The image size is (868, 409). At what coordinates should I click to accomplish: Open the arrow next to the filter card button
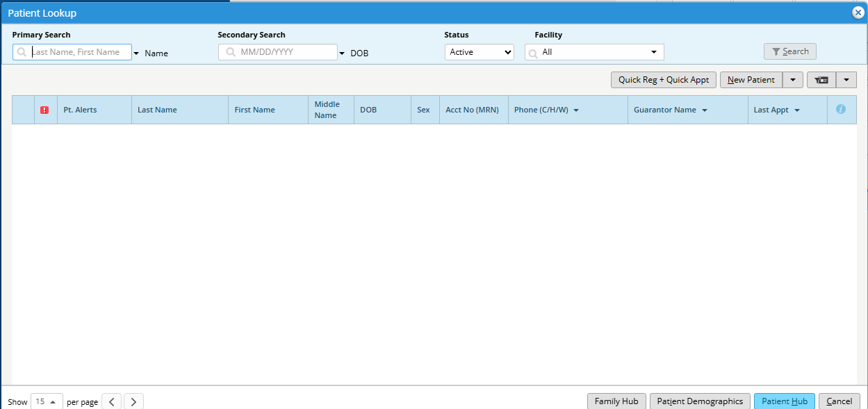tap(846, 80)
